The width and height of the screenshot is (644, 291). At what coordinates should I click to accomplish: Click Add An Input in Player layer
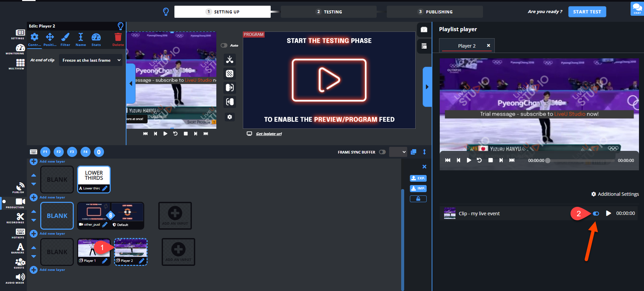(178, 252)
